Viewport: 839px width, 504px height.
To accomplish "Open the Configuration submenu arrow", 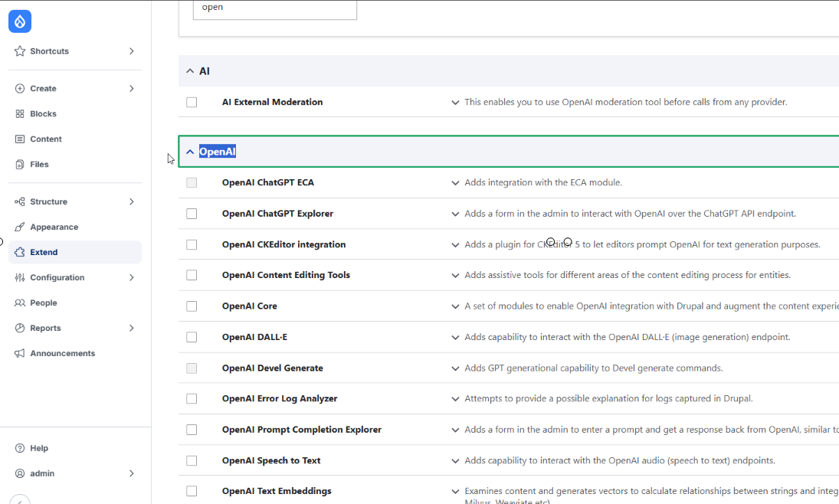I will pos(132,278).
